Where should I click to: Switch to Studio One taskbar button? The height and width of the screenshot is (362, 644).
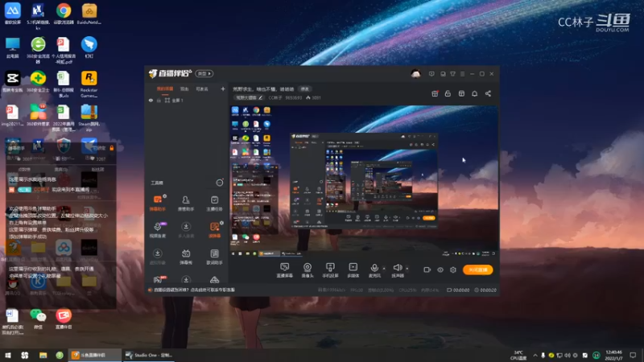pyautogui.click(x=149, y=355)
